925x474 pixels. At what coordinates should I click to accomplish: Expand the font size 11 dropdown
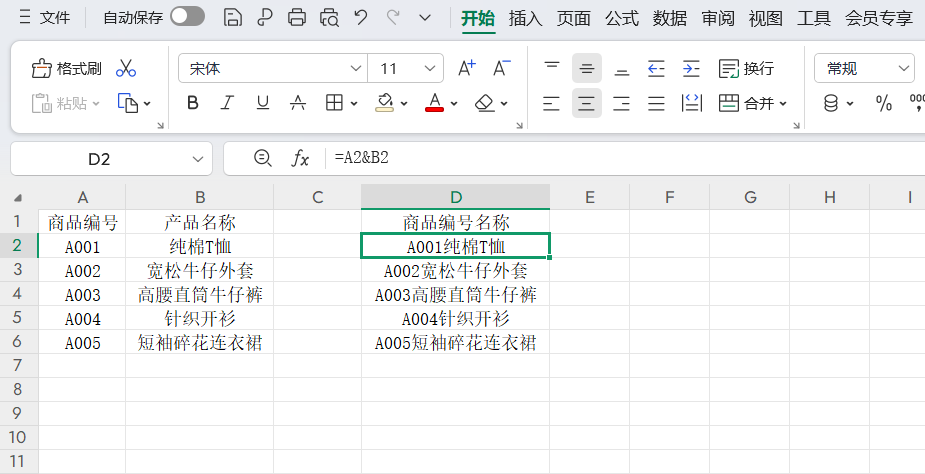click(431, 68)
